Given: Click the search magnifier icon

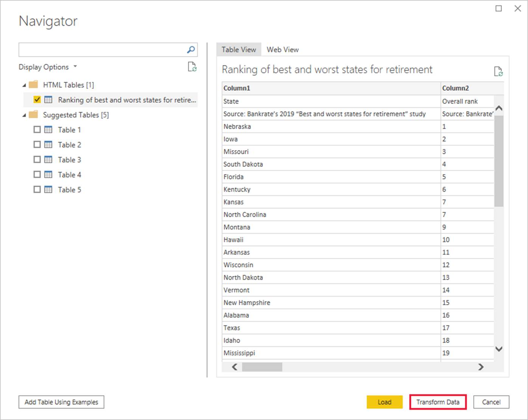Looking at the screenshot, I should pos(191,50).
